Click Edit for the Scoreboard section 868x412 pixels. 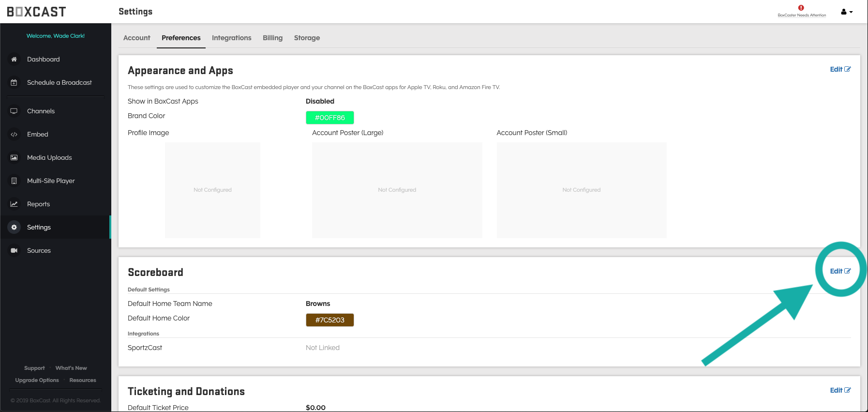840,271
